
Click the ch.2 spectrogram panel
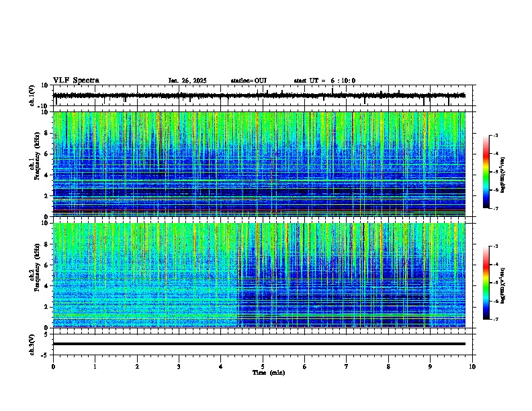click(259, 275)
